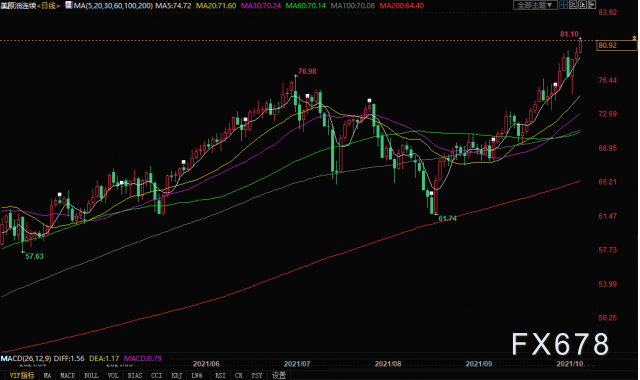Viewport: 640px width, 380px height.
Task: Open the MA(5,20,30,60,100,200) parameter label
Action: [x=113, y=6]
